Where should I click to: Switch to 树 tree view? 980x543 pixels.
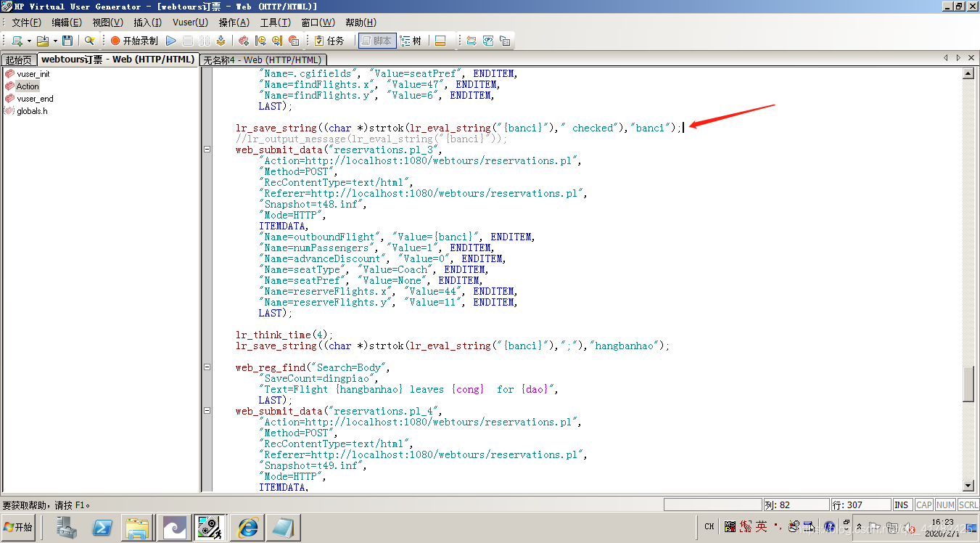(411, 41)
